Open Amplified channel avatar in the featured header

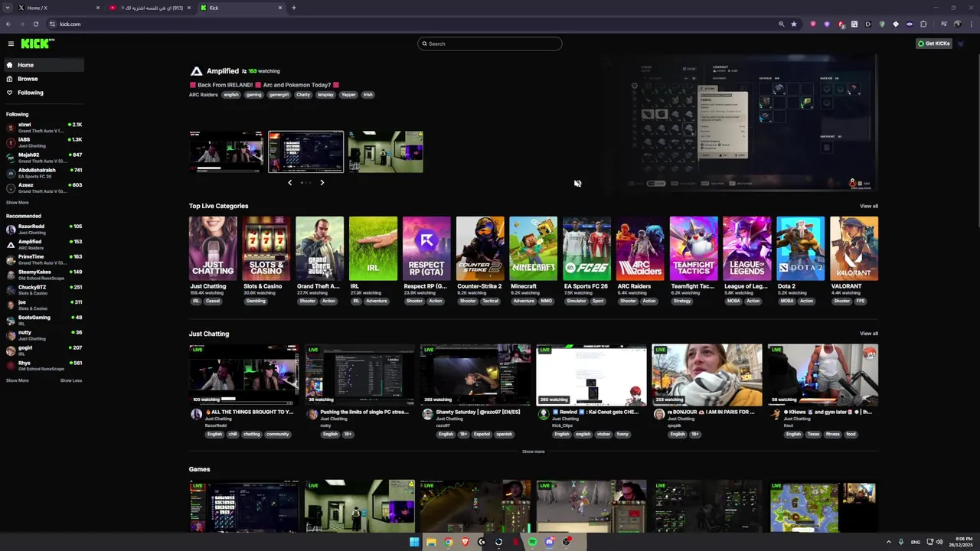click(196, 71)
